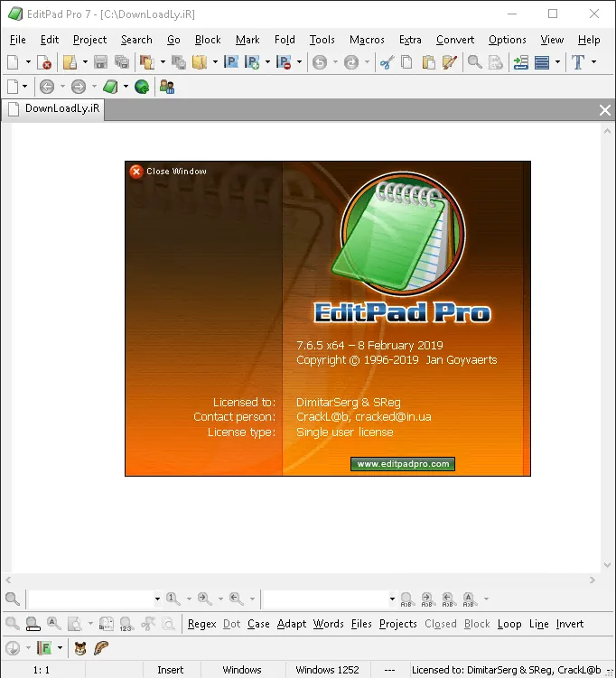Toggle the Regex search option

coord(202,624)
